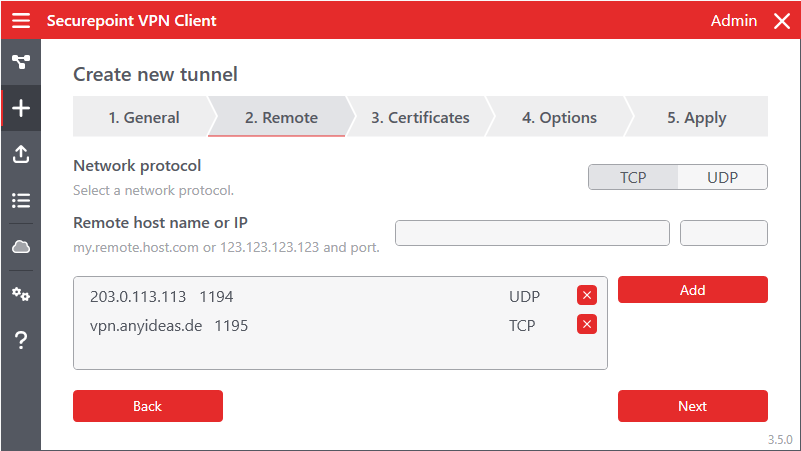
Task: Open the cloud sidebar icon
Action: point(21,247)
